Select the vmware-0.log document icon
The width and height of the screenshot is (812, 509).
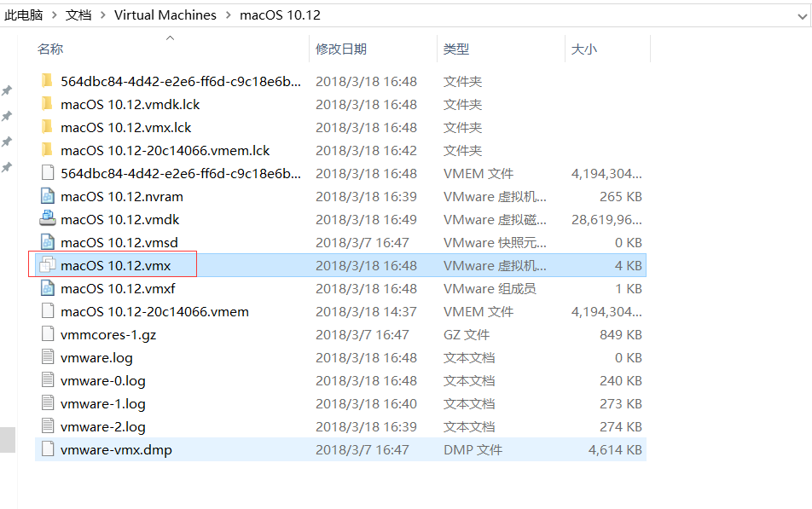coord(48,380)
